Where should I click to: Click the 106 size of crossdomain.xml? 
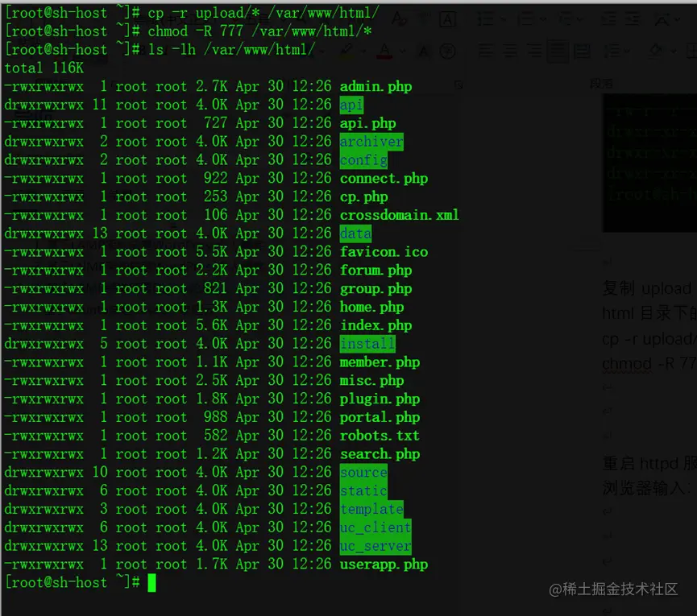216,216
